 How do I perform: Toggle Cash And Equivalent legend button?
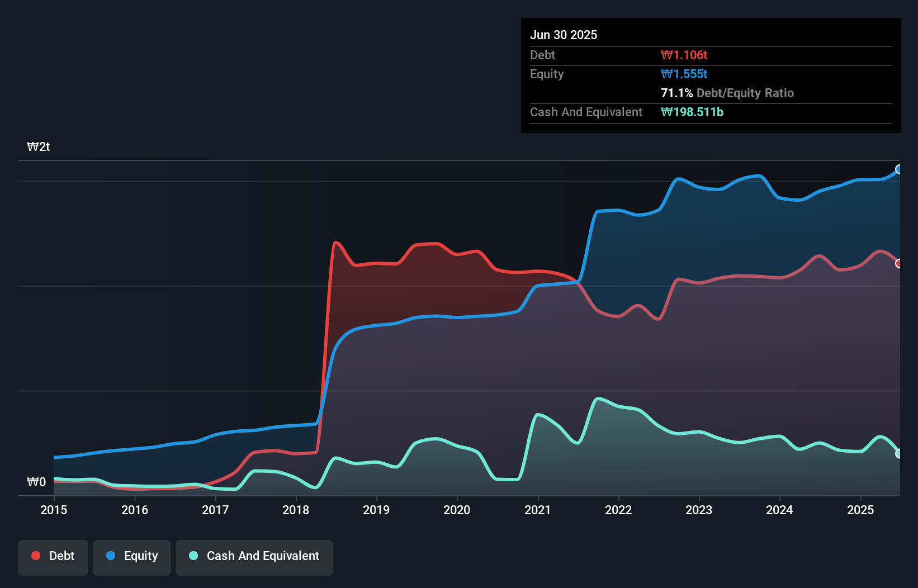point(254,557)
